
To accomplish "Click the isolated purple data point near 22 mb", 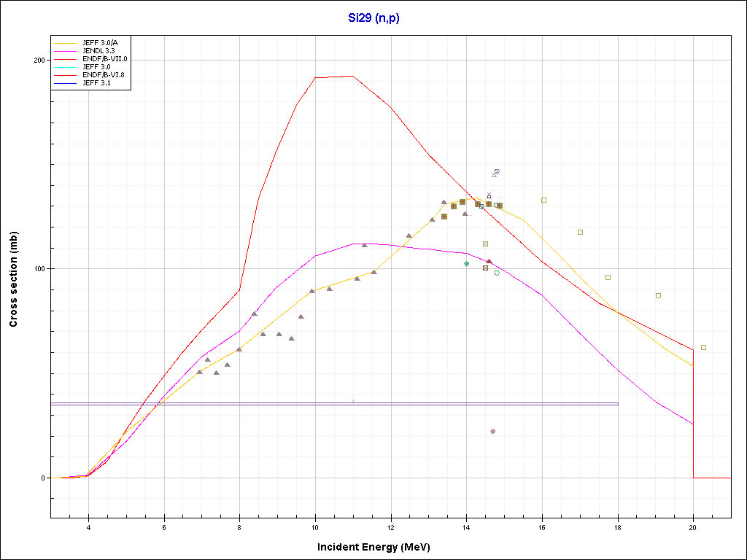I will point(492,432).
